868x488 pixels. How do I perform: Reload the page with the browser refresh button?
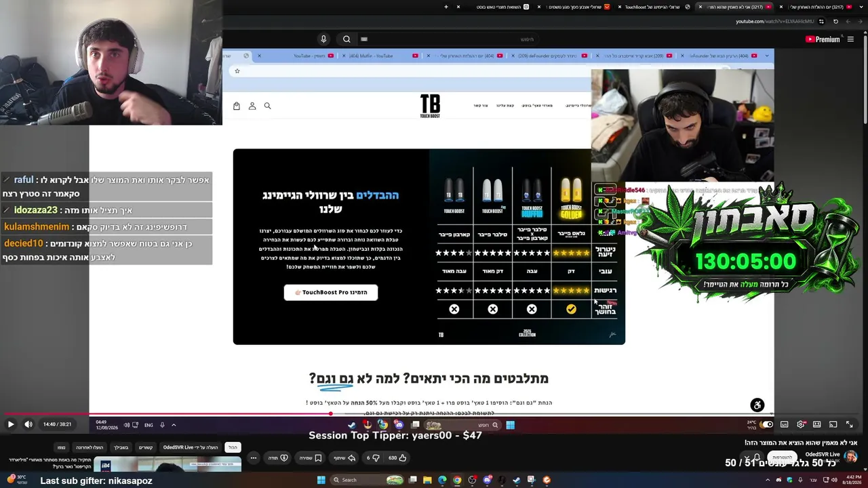pos(835,22)
